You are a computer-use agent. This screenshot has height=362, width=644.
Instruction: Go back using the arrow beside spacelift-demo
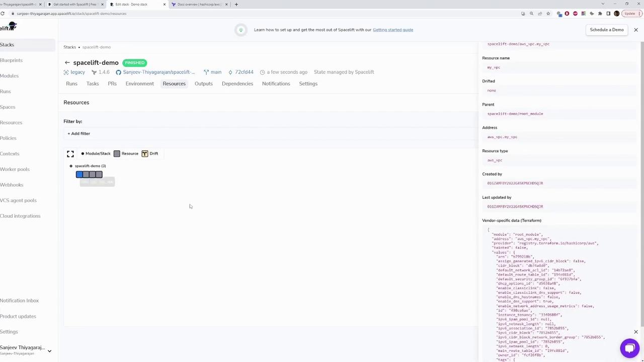click(x=67, y=62)
